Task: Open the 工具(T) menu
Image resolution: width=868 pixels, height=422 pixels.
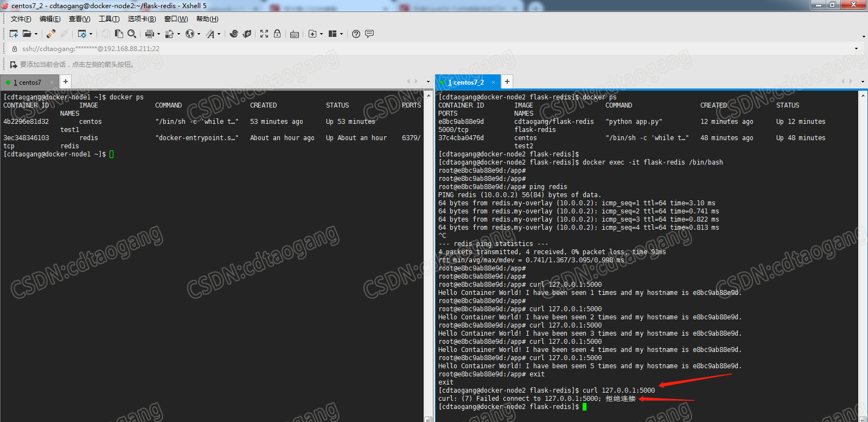Action: click(x=109, y=19)
